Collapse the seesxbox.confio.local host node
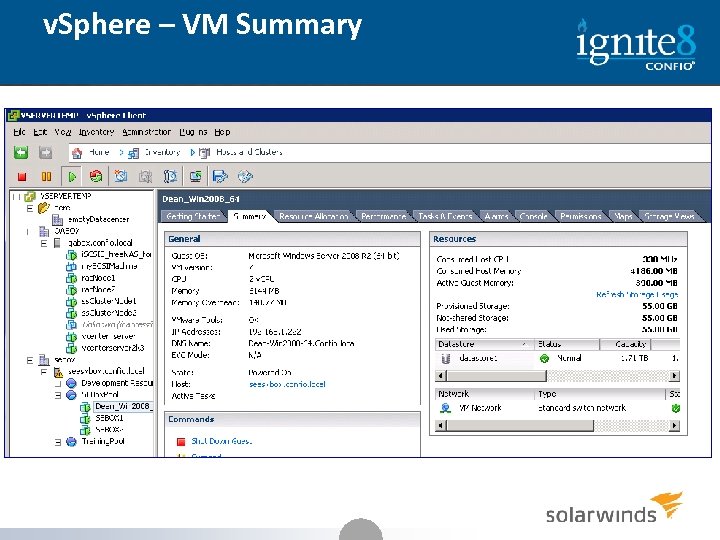Viewport: 720px width, 540px height. [x=44, y=371]
